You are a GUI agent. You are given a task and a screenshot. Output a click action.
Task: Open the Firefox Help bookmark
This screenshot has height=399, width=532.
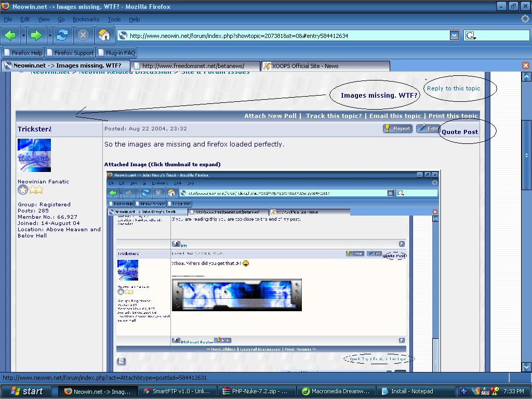point(23,52)
